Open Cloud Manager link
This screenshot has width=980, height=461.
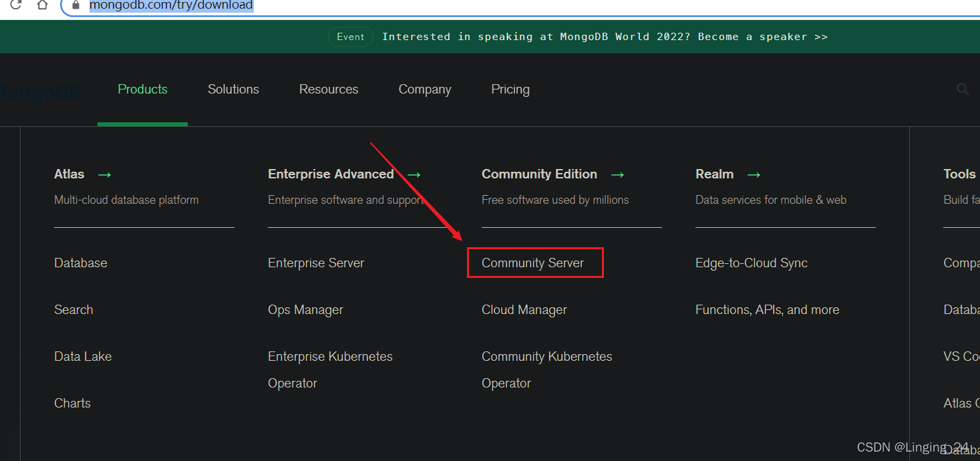[x=524, y=309]
